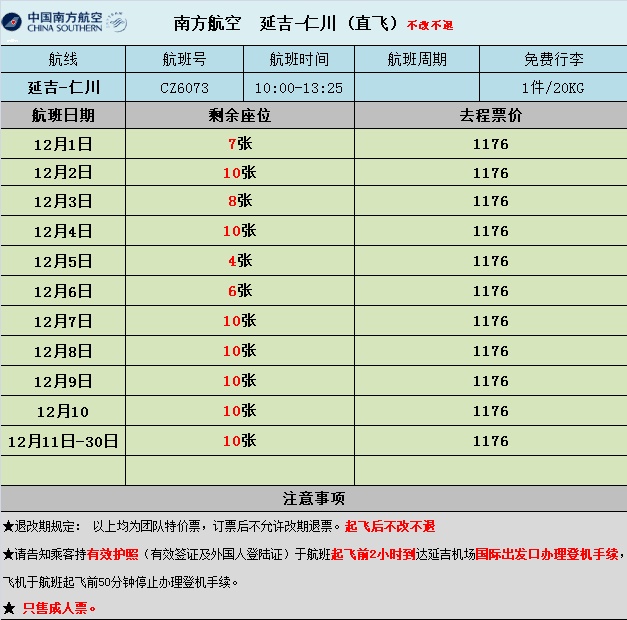Viewport: 627px width, 620px height.
Task: Click the 免费行李 column header
Action: tap(553, 59)
